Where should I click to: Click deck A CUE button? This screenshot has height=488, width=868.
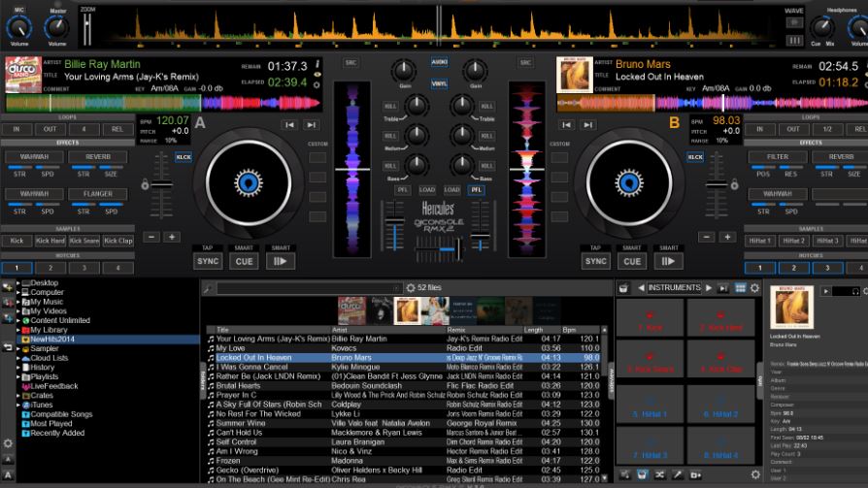[244, 261]
